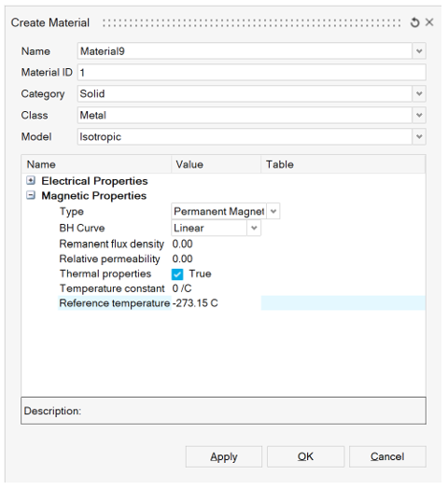Viewport: 448px width, 490px height.
Task: Uncheck the Thermal properties checkbox
Action: pyautogui.click(x=177, y=274)
